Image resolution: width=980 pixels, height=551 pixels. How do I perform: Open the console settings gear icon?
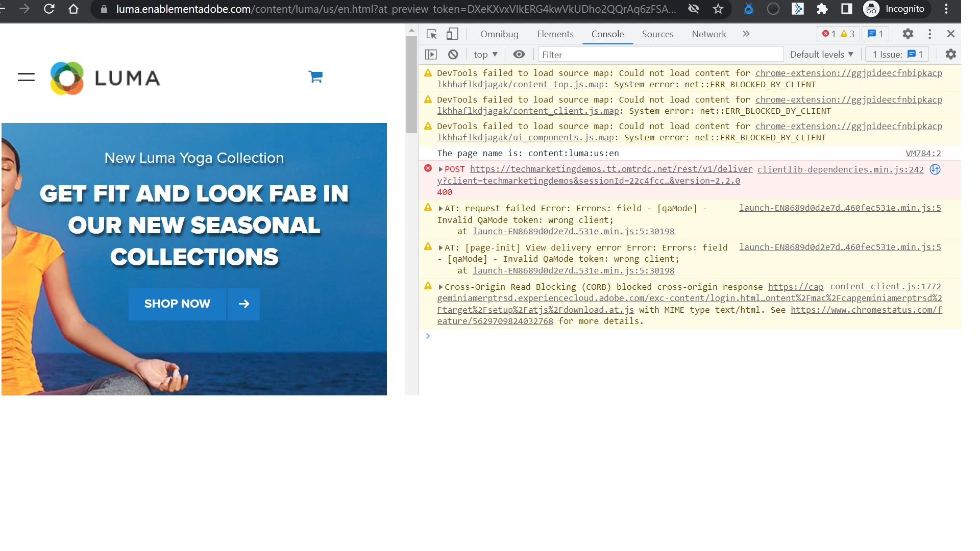click(x=950, y=55)
